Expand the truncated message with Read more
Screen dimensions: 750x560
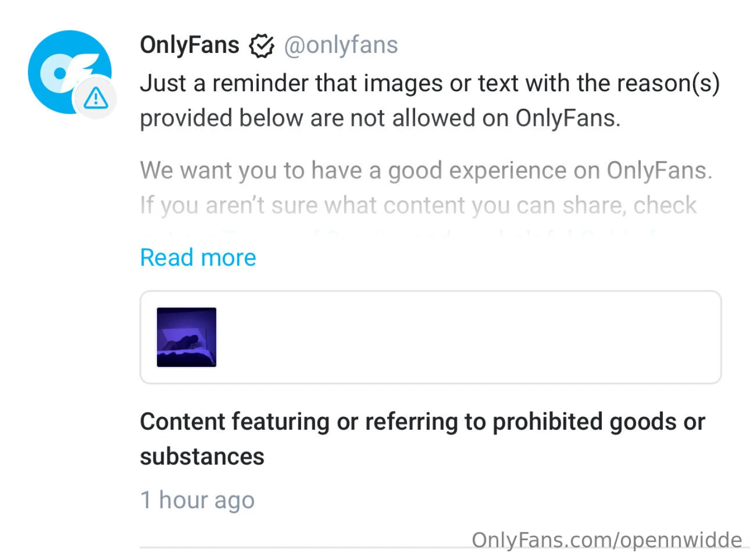tap(197, 257)
